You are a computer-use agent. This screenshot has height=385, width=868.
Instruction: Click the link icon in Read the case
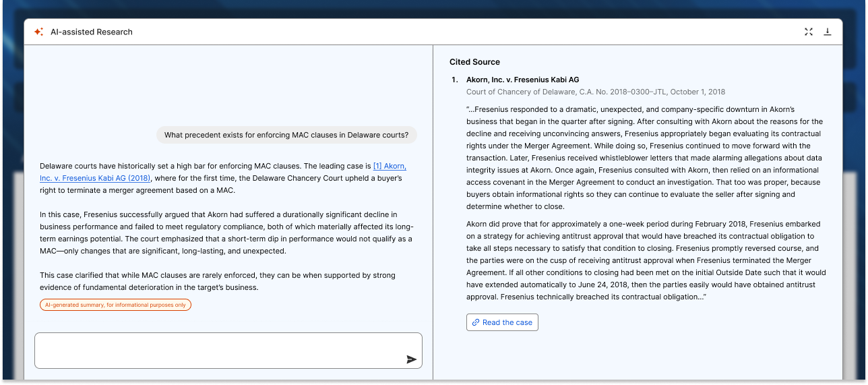coord(476,322)
